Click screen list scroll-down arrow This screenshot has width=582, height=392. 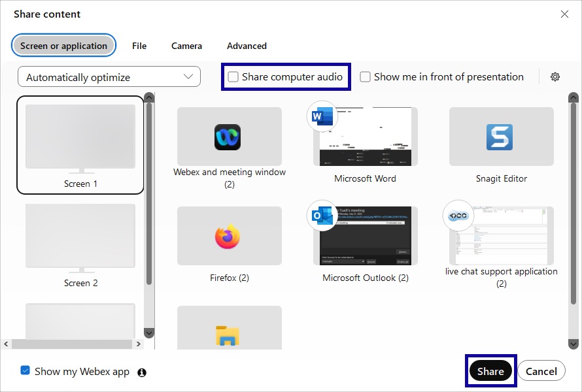(149, 333)
